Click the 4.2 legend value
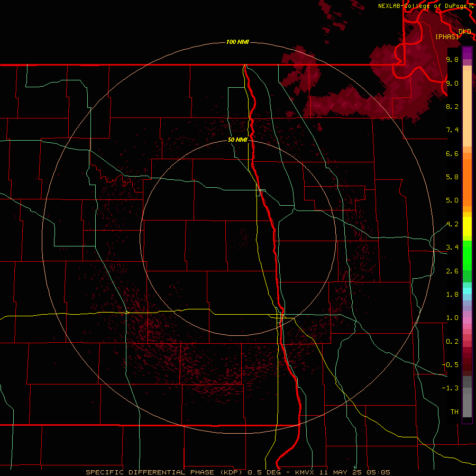This screenshot has height=476, width=476. click(452, 224)
